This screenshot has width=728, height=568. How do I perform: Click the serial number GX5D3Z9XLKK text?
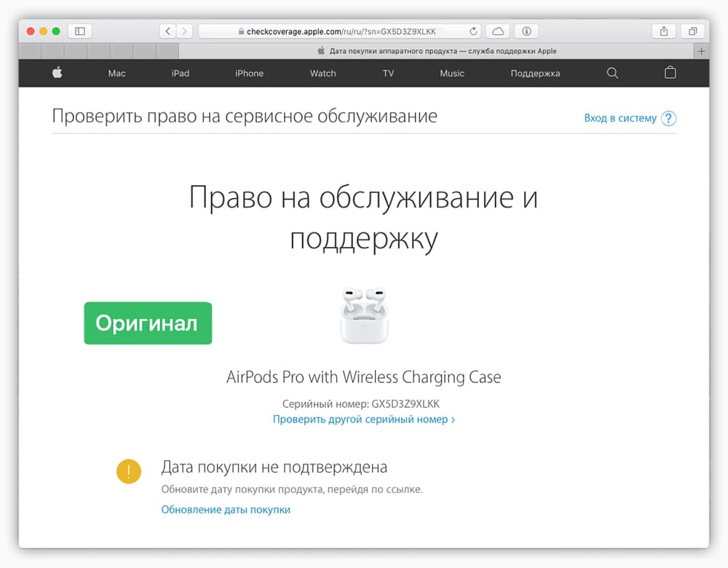(x=405, y=404)
